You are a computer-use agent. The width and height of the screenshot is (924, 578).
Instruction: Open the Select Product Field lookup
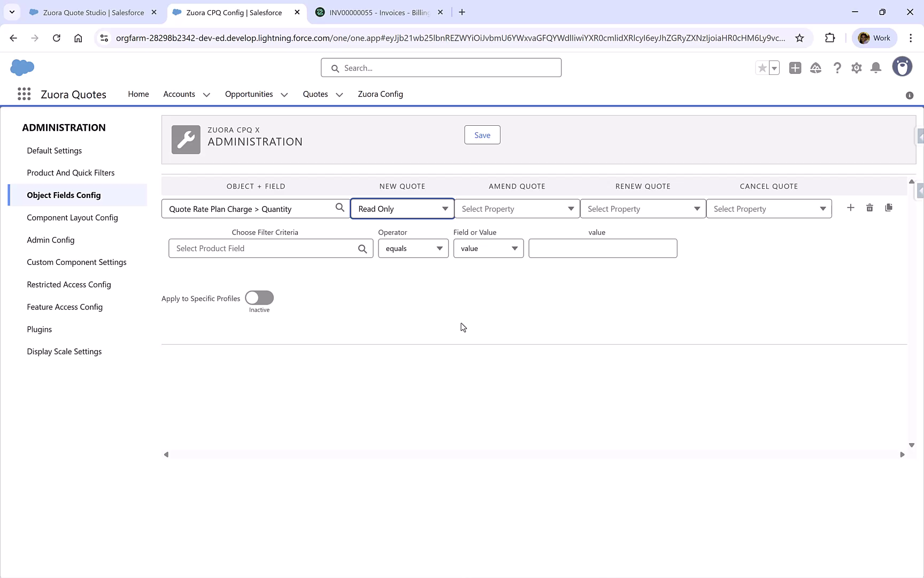363,248
